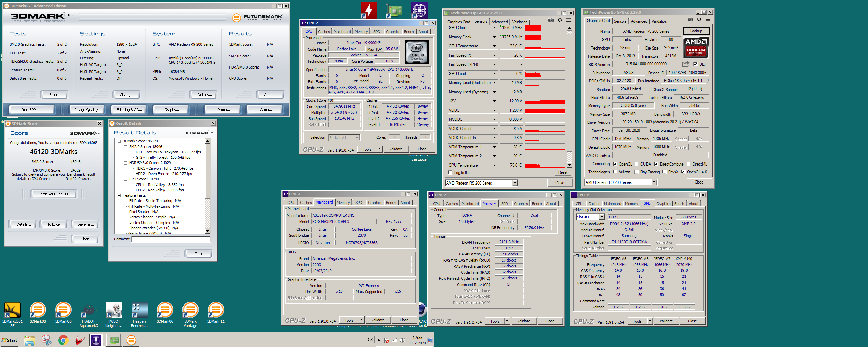Open VDDC sensor dropdown
The height and width of the screenshot is (347, 868).
click(494, 110)
